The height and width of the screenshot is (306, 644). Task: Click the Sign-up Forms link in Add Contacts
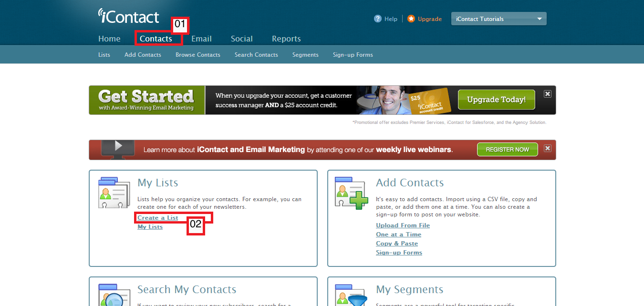399,253
